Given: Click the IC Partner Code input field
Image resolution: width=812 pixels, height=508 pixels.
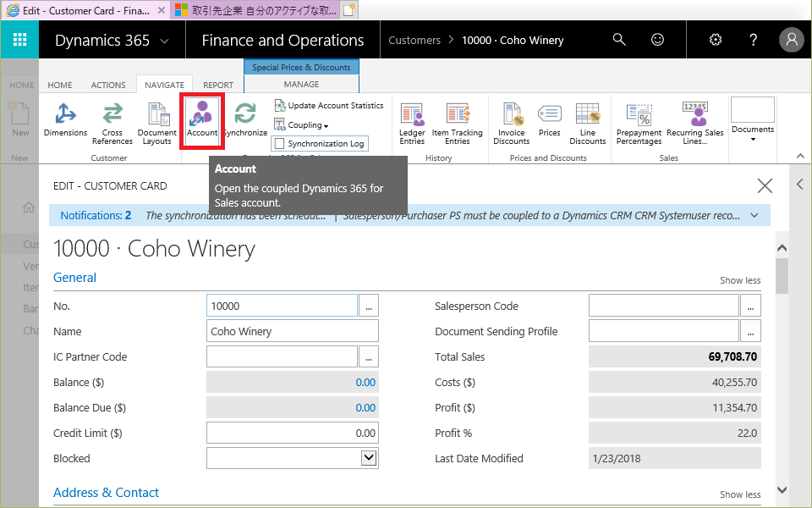Looking at the screenshot, I should pos(282,356).
